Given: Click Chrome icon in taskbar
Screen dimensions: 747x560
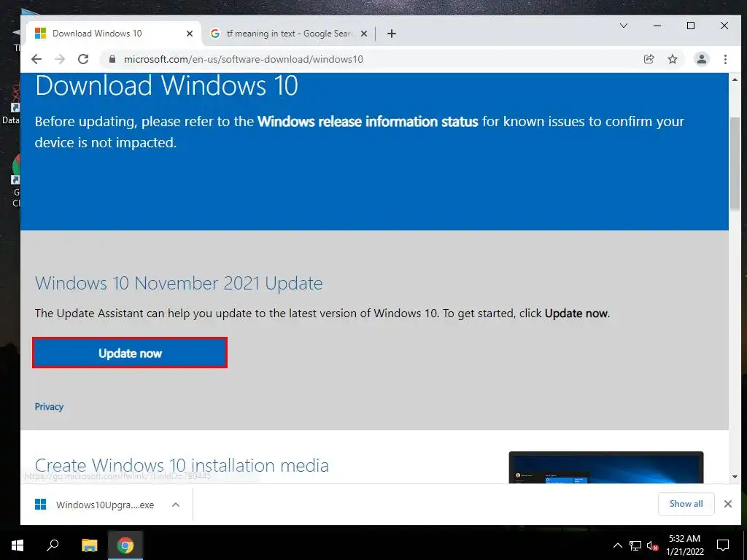Looking at the screenshot, I should pyautogui.click(x=125, y=545).
